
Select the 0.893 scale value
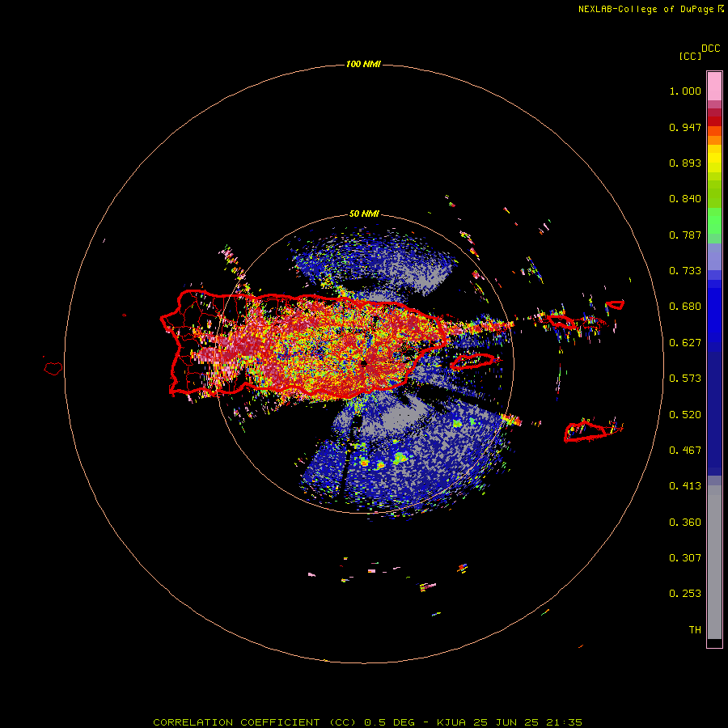point(685,163)
